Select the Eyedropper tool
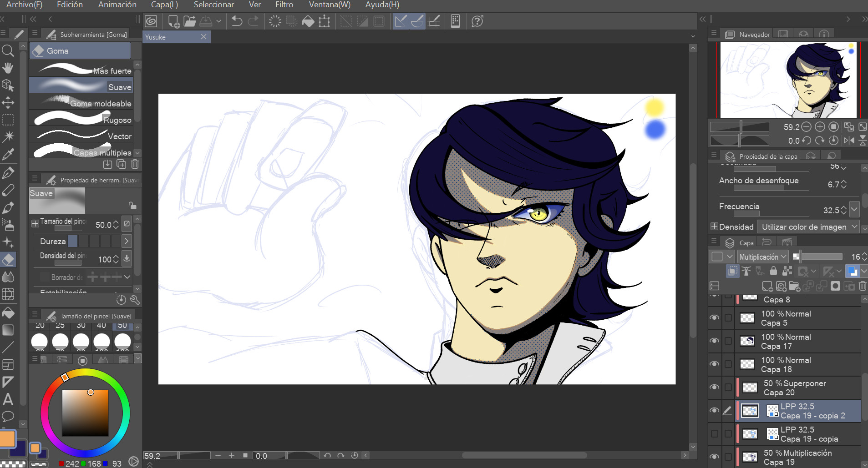Image resolution: width=868 pixels, height=468 pixels. coord(8,155)
